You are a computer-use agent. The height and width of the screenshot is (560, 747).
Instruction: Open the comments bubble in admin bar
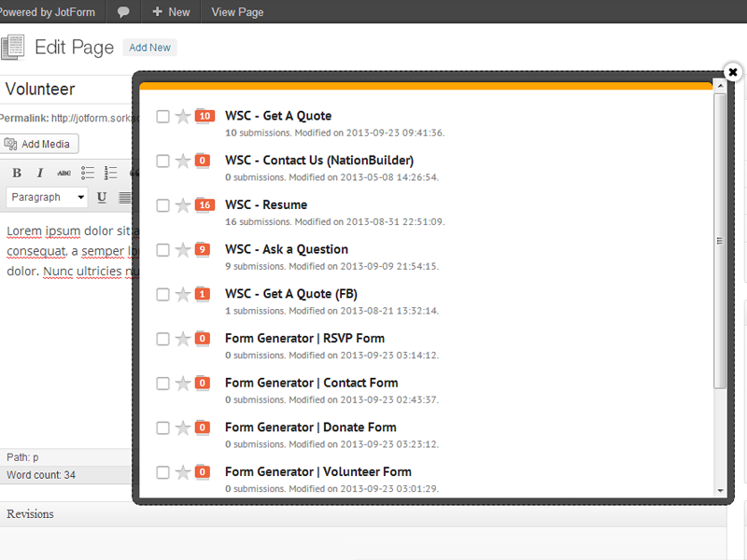point(123,12)
